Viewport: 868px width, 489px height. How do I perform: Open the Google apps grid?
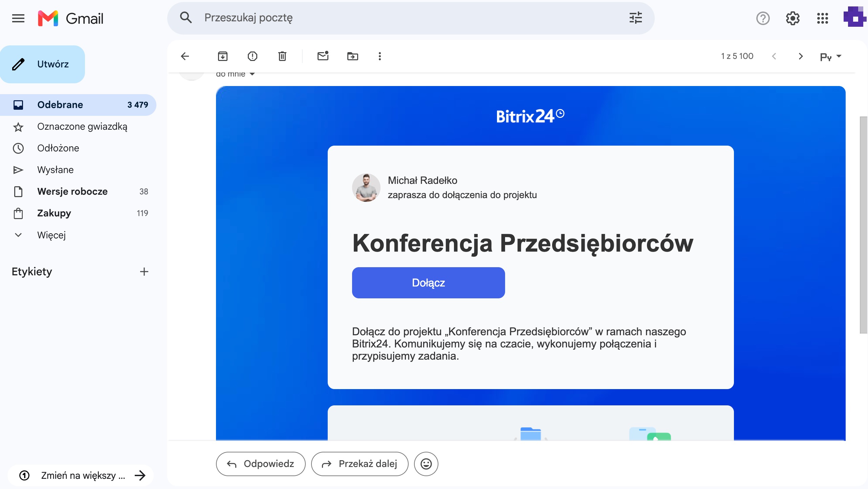[x=822, y=18]
